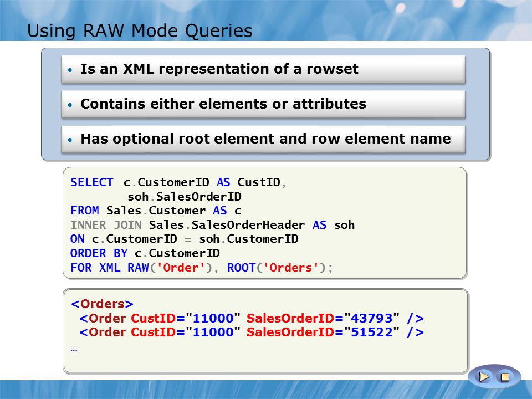The width and height of the screenshot is (532, 399).
Task: Click the 'ORDER BY c.CustomerID' line
Action: tap(145, 253)
